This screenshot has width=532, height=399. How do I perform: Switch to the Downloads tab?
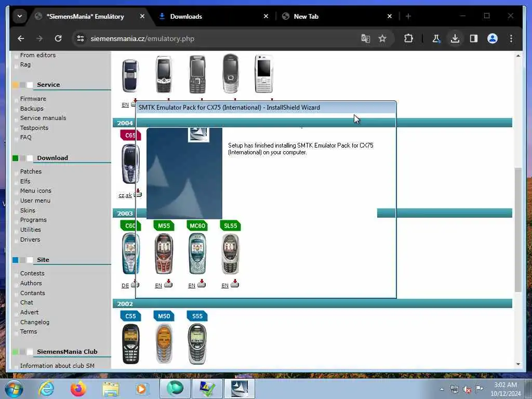click(186, 16)
